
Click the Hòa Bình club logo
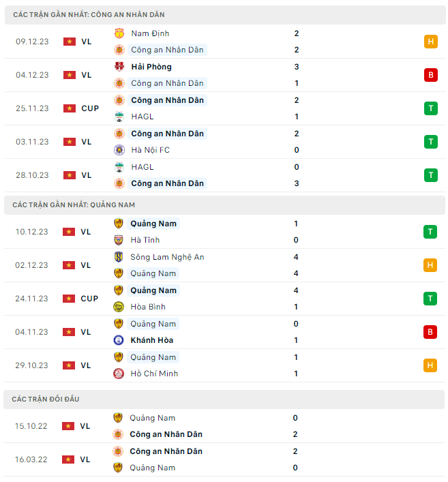click(x=119, y=307)
